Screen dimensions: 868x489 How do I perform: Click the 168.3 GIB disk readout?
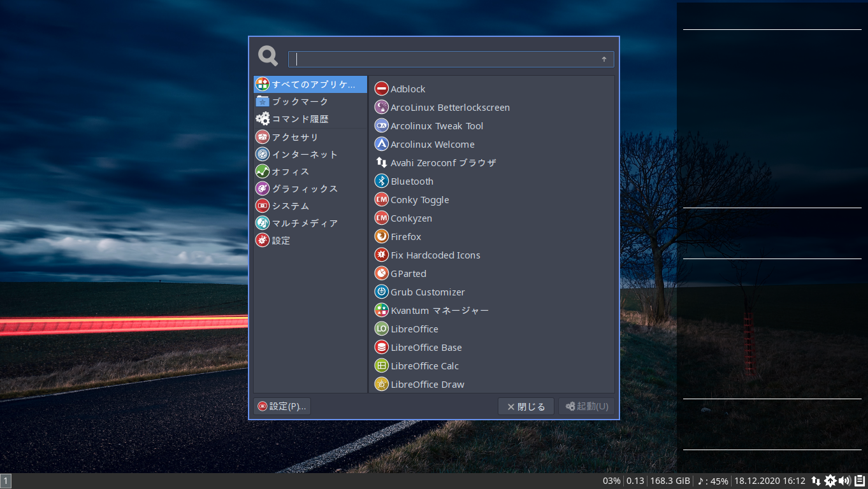670,481
